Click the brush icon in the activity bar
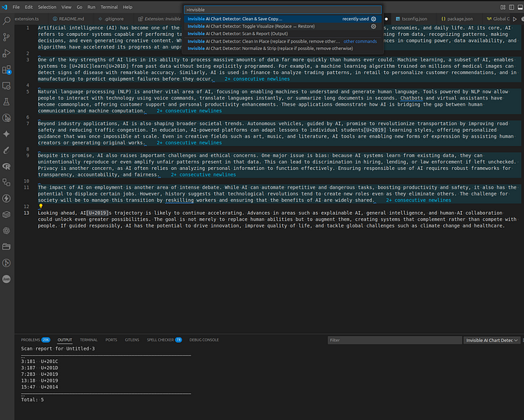Image resolution: width=524 pixels, height=420 pixels. (6, 150)
